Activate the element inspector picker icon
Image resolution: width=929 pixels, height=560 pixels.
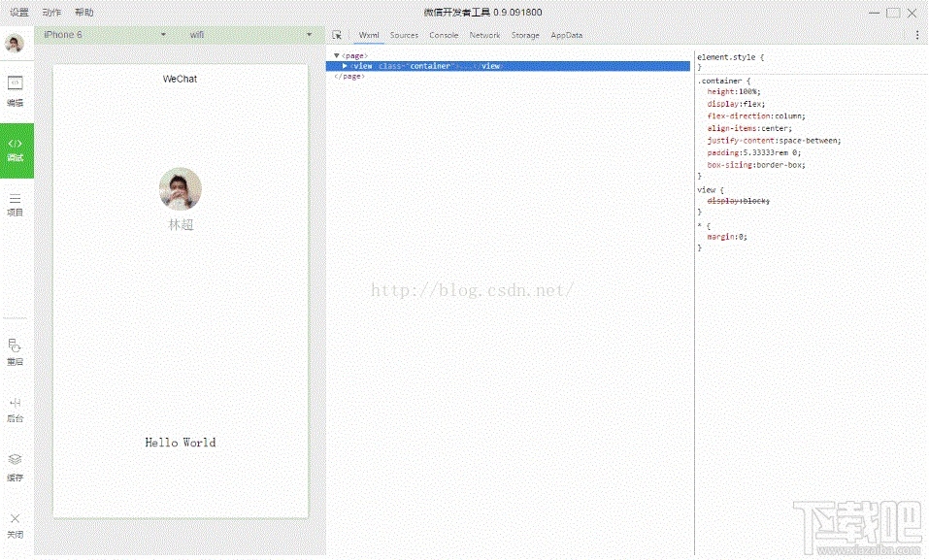click(x=337, y=36)
